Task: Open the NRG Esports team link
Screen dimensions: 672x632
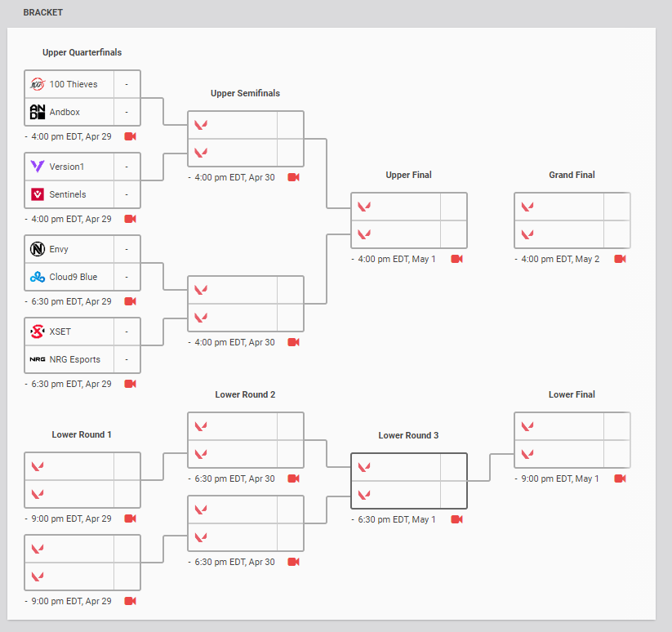Action: tap(74, 359)
